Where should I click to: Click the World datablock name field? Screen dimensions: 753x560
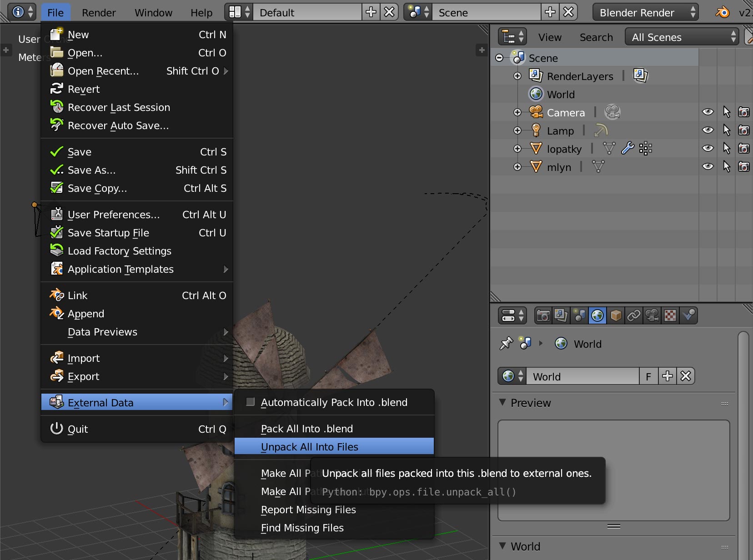[582, 376]
